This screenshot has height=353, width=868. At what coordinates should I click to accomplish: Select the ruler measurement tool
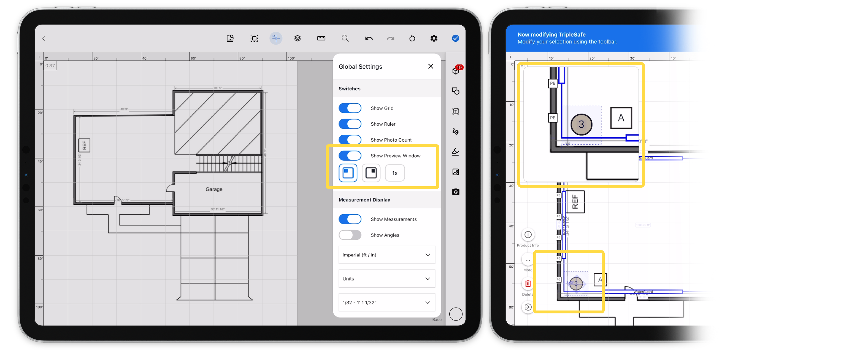coord(321,38)
